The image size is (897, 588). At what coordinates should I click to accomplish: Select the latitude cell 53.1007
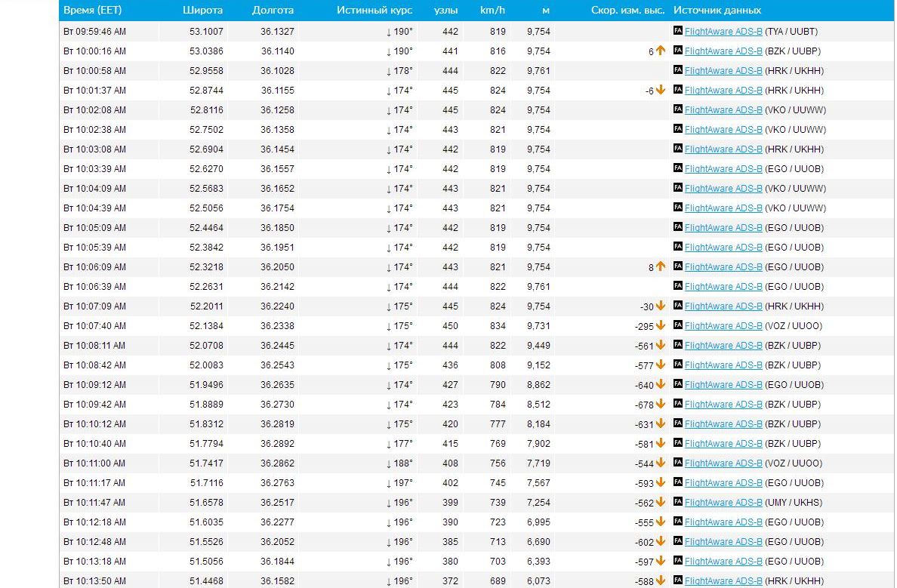pos(206,32)
